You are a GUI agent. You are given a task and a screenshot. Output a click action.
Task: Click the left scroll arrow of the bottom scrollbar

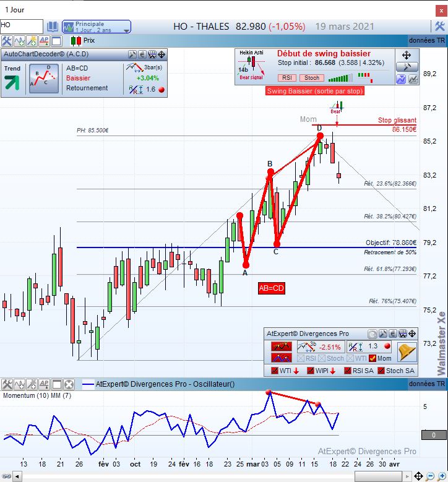point(17,477)
